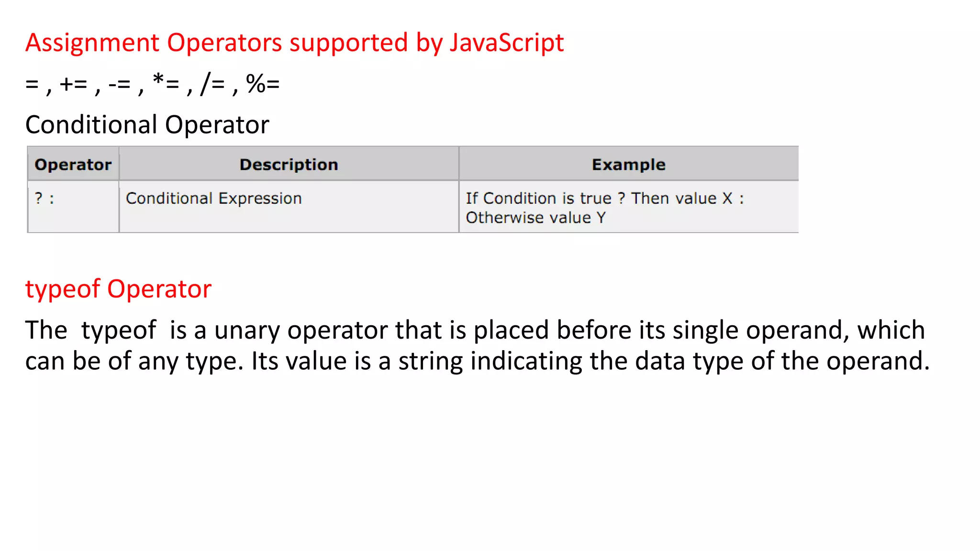Screen dimensions: 980x551
Task: Click the 'If Condition is true' example text
Action: pyautogui.click(x=538, y=198)
